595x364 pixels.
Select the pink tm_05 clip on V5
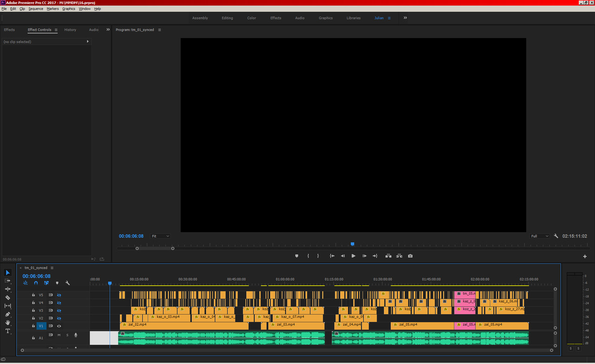pyautogui.click(x=465, y=294)
